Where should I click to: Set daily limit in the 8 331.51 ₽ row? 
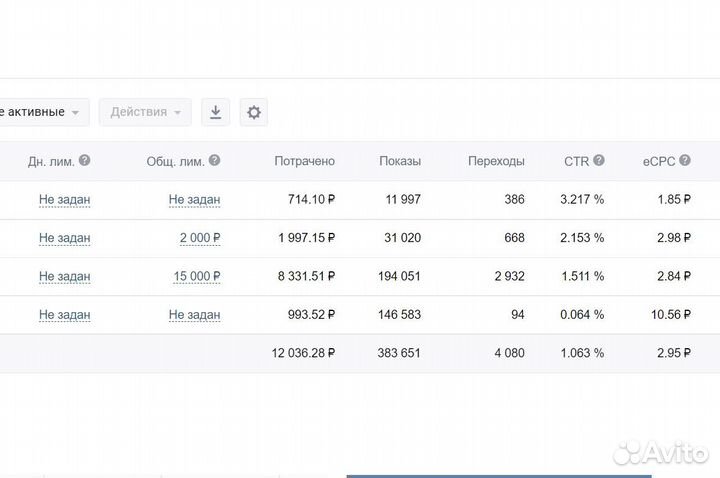[64, 276]
